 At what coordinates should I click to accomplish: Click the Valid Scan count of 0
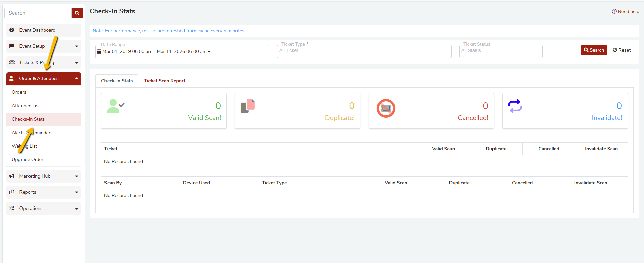218,106
